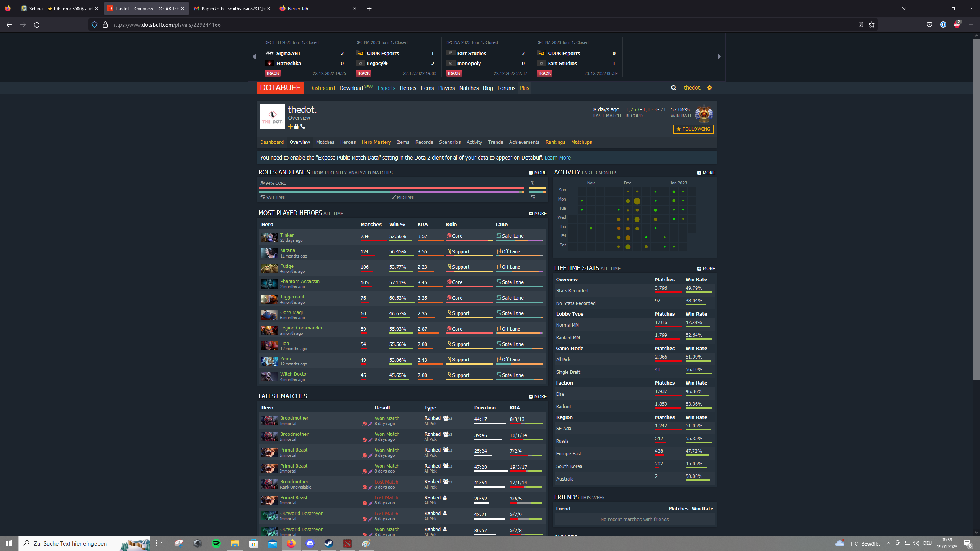Click the browser address bar URL

166,25
